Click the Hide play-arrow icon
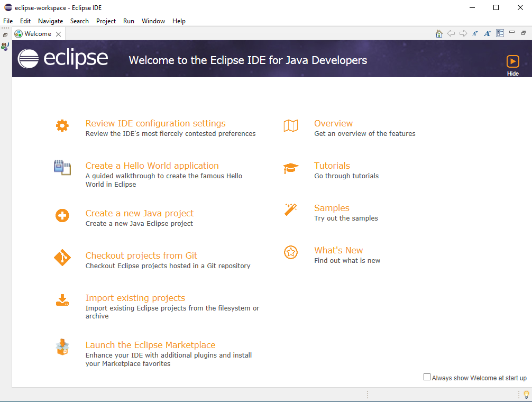 (512, 61)
